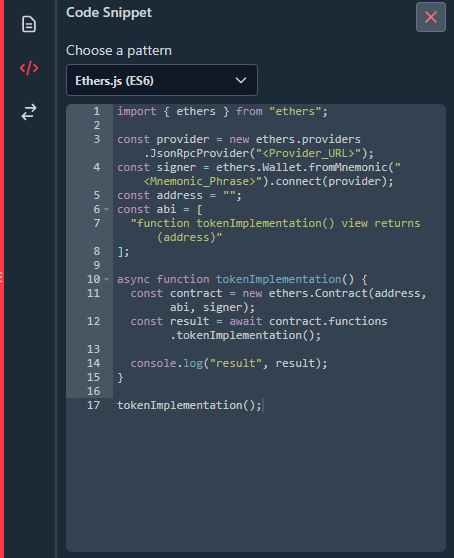Click the "Choose a pattern" label

(x=119, y=51)
